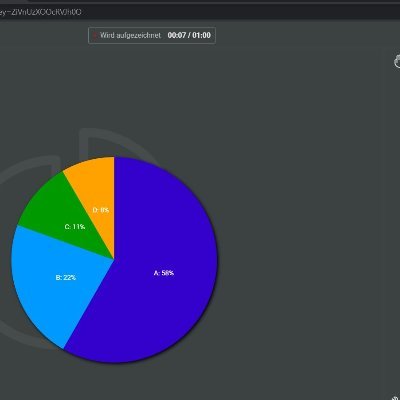Click the URL text in the address bar
The height and width of the screenshot is (400, 400).
[x=40, y=12]
